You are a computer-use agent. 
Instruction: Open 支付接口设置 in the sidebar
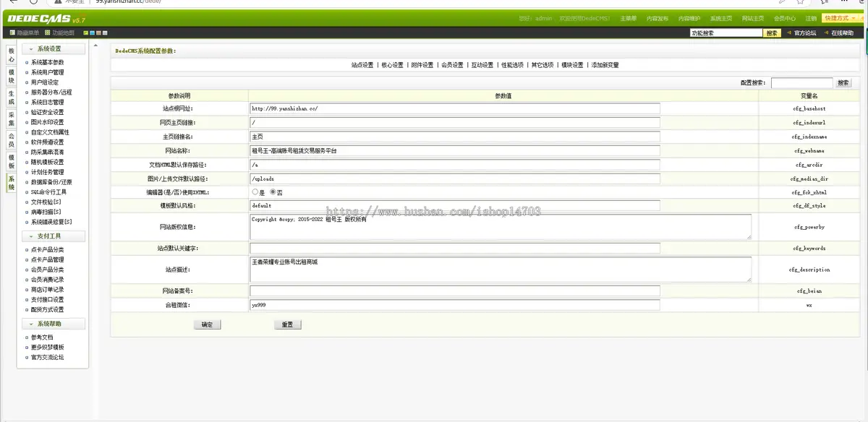pyautogui.click(x=47, y=299)
